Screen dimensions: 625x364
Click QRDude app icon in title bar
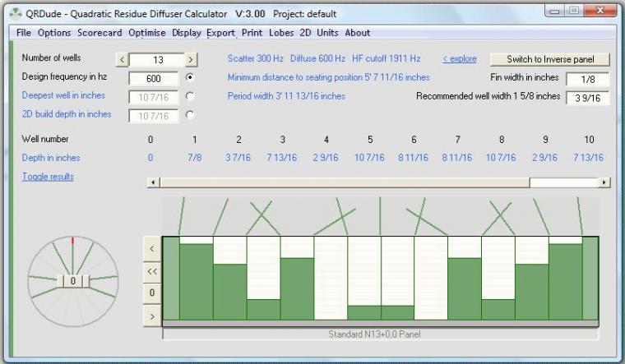(x=16, y=13)
